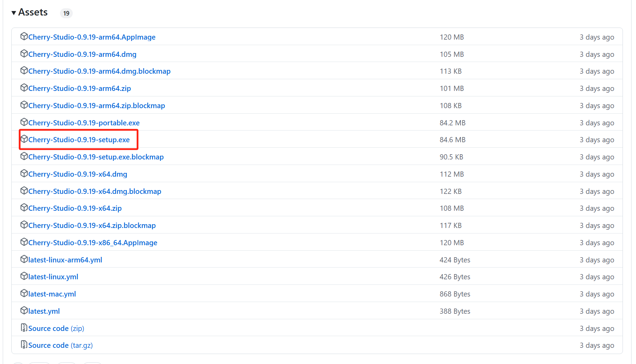This screenshot has height=364, width=636.
Task: Click 3 days ago timestamp for Source code (zip)
Action: pyautogui.click(x=597, y=328)
